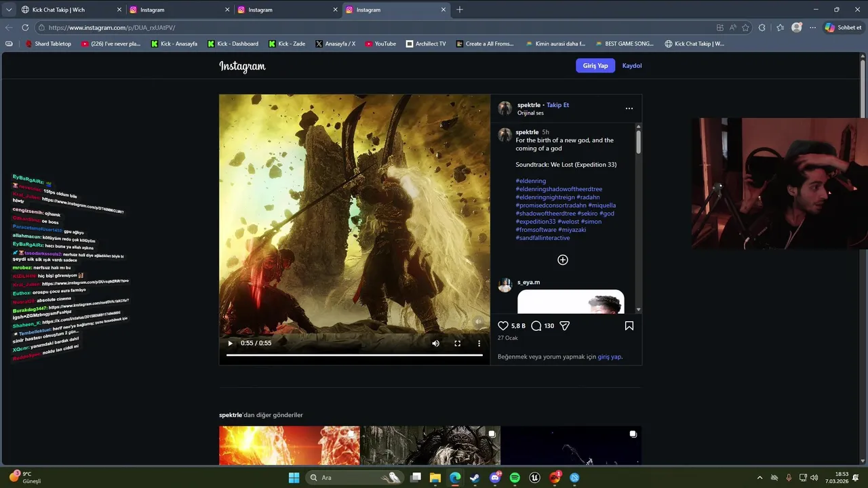868x488 pixels.
Task: Open a new browser tab
Action: coord(460,9)
